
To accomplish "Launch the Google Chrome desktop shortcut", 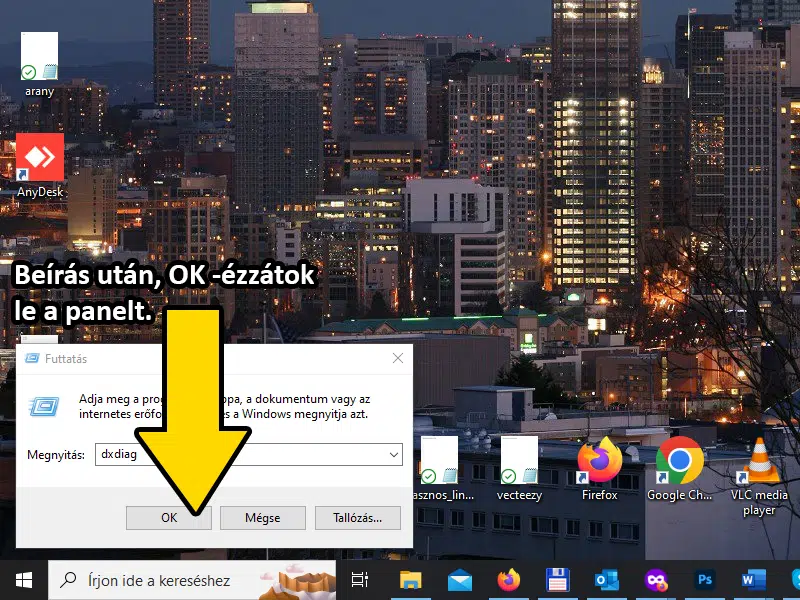I will (679, 468).
